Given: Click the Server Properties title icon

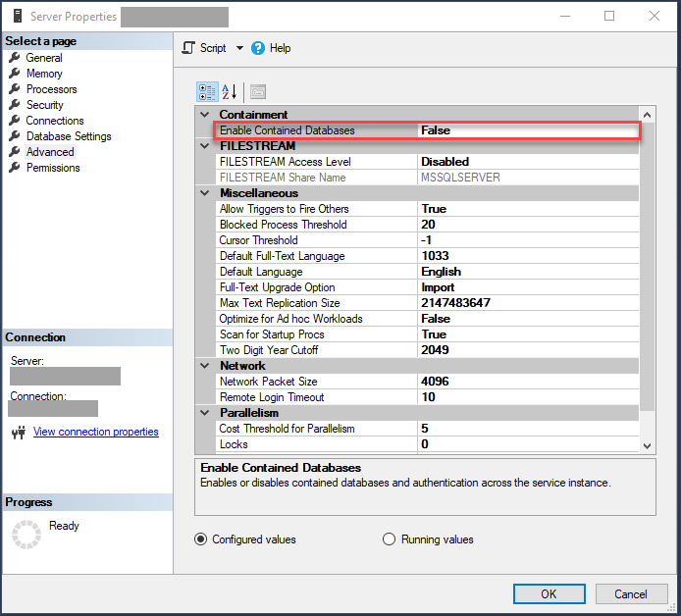Looking at the screenshot, I should point(18,16).
